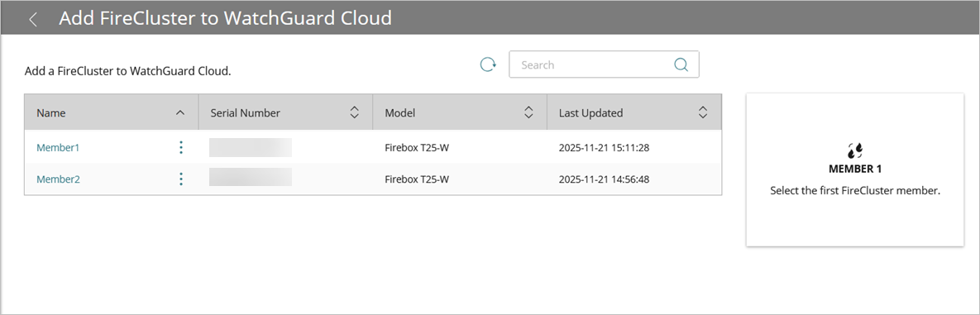
Task: Toggle the Serial Number sort arrows
Action: pos(355,112)
